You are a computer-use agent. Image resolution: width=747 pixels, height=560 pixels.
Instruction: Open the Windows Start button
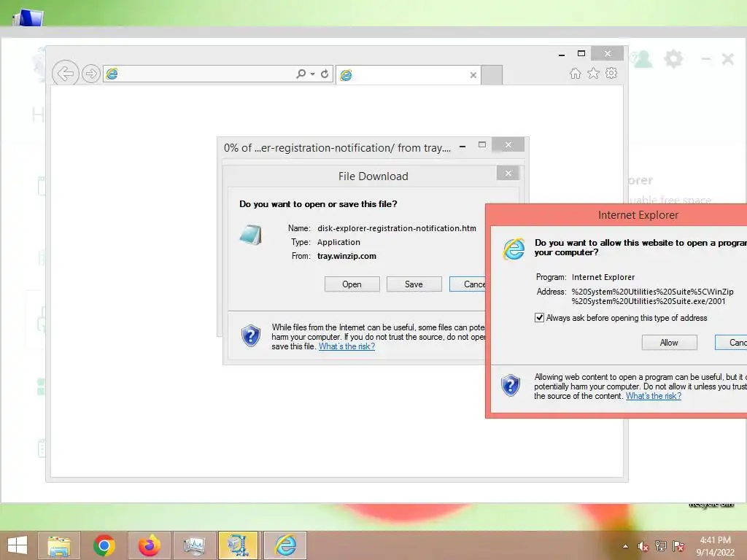click(18, 545)
